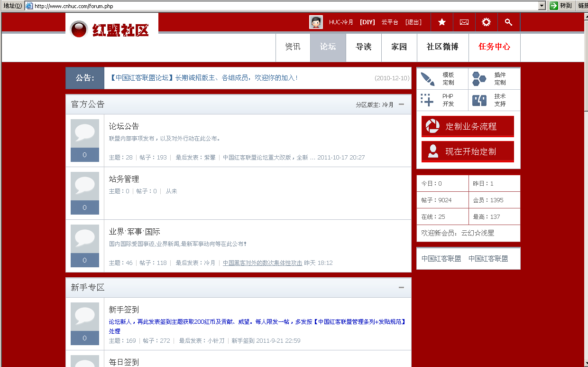Open the address bar history dropdown

tap(542, 5)
